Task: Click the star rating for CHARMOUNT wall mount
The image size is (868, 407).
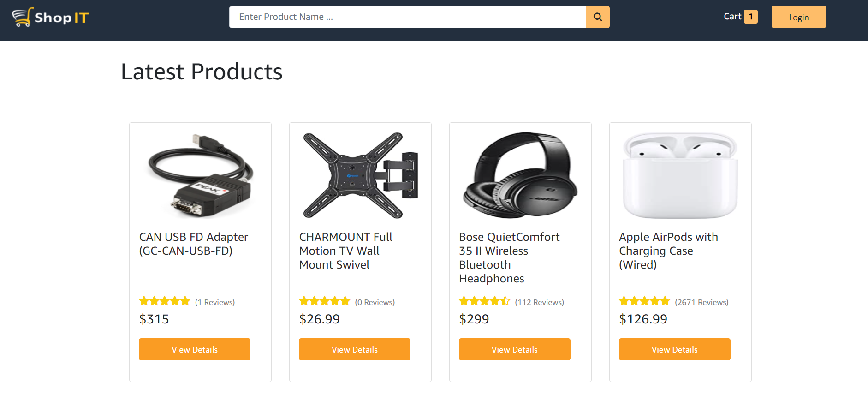Action: click(x=325, y=301)
